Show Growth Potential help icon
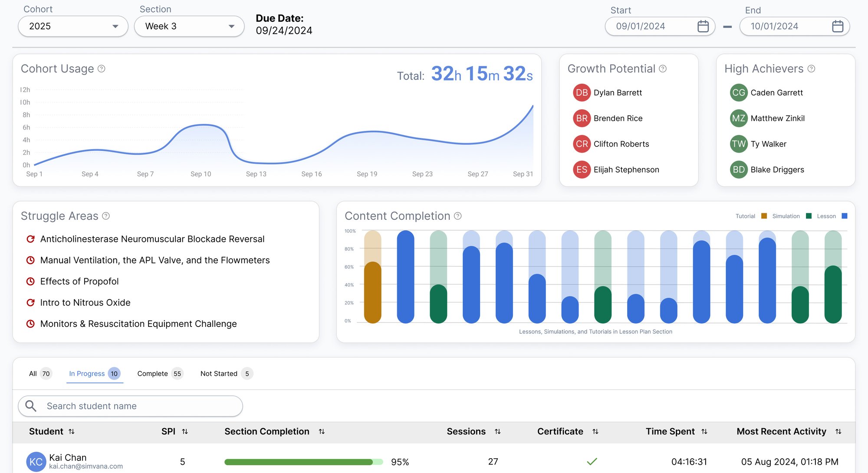868x473 pixels. [x=663, y=69]
